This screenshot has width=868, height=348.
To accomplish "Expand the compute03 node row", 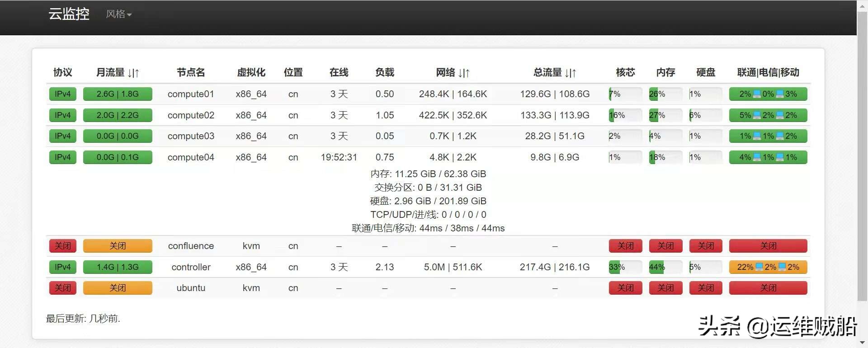I will (428, 136).
